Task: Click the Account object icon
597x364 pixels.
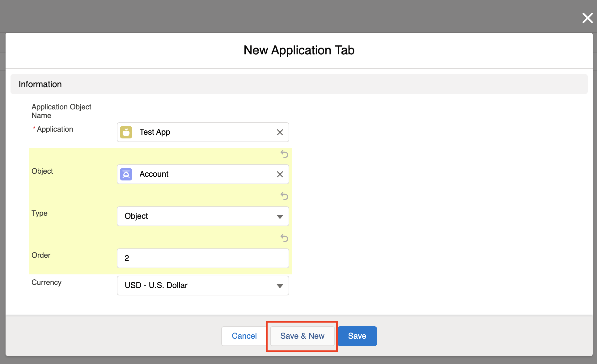Action: [126, 174]
